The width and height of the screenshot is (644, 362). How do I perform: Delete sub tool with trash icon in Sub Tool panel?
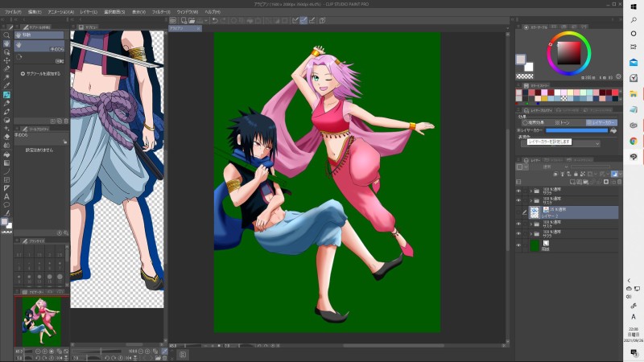pos(66,121)
